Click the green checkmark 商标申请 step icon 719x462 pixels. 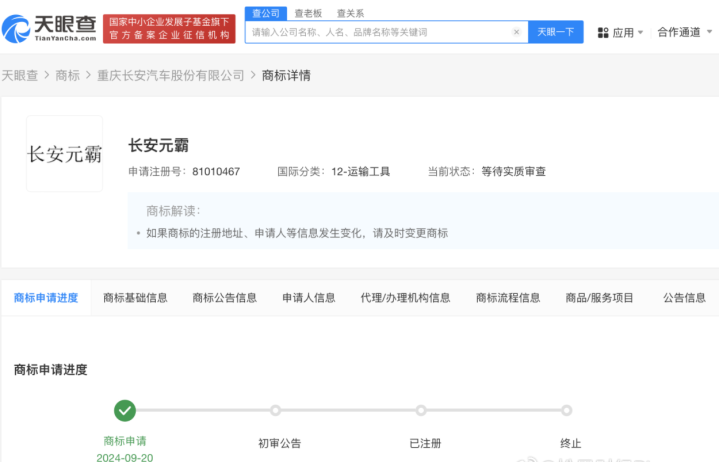tap(125, 411)
